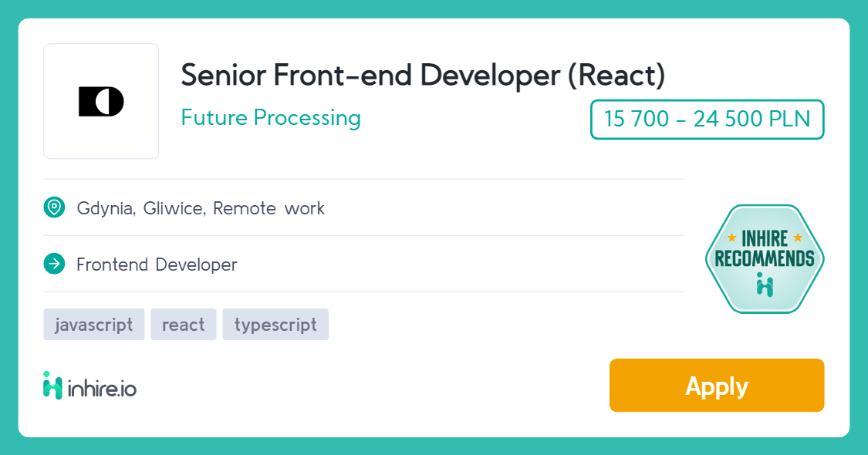Image resolution: width=868 pixels, height=455 pixels.
Task: Click the right orange star on the badge
Action: 798,238
